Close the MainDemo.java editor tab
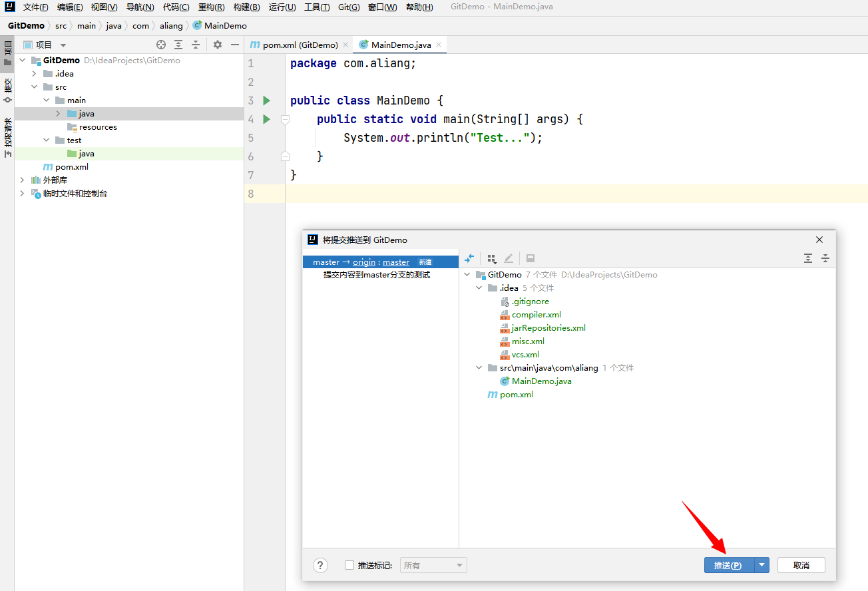The width and height of the screenshot is (868, 591). click(x=439, y=45)
